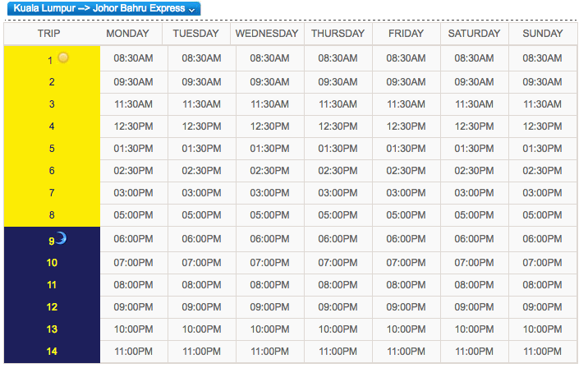Click the sun icon beside trip 1
This screenshot has width=588, height=368.
pyautogui.click(x=63, y=57)
